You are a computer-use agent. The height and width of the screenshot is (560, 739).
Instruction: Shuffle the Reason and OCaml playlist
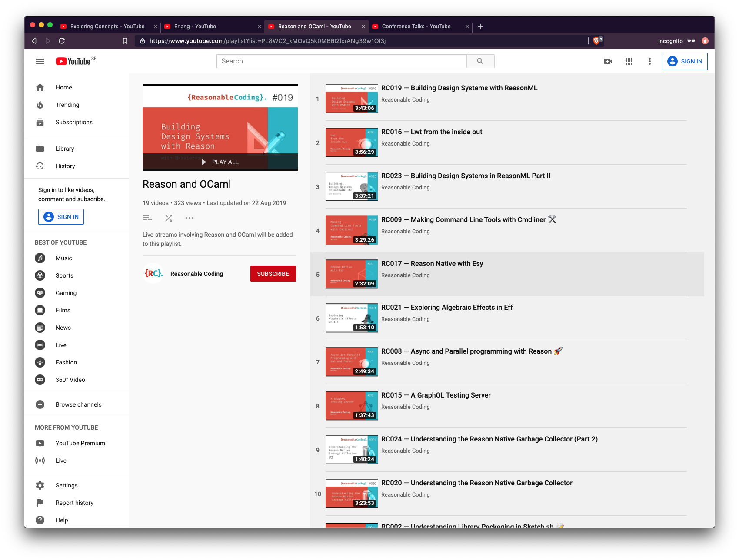point(169,218)
